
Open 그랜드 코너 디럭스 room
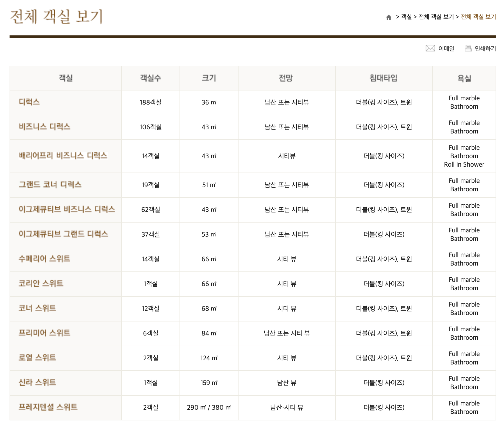coord(50,184)
